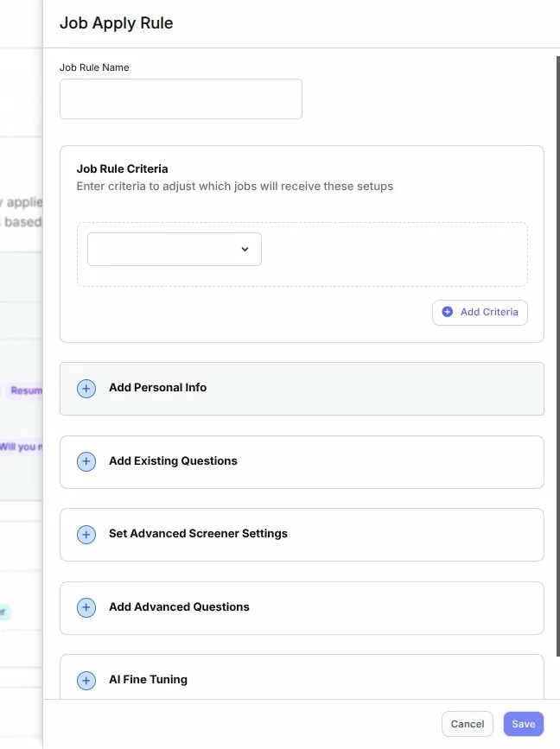Expand the Add Advanced Questions section label
This screenshot has height=749, width=560.
[x=179, y=607]
